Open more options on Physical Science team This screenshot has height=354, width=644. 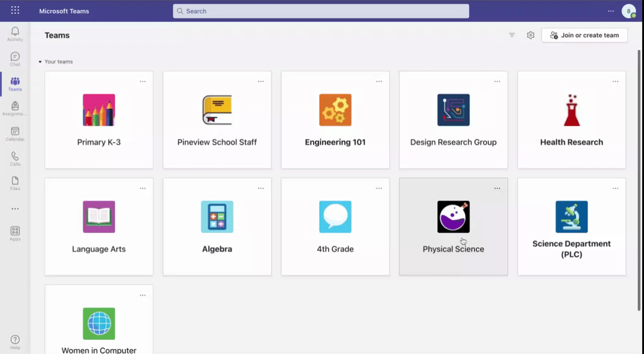click(497, 188)
